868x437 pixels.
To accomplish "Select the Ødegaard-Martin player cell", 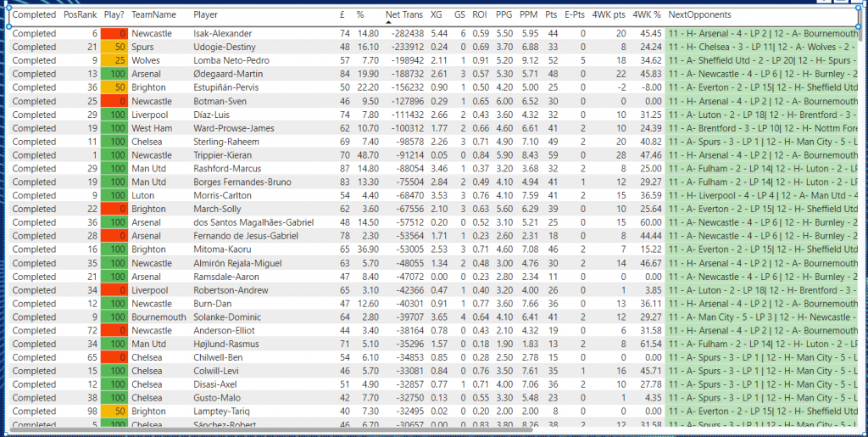I will click(228, 74).
